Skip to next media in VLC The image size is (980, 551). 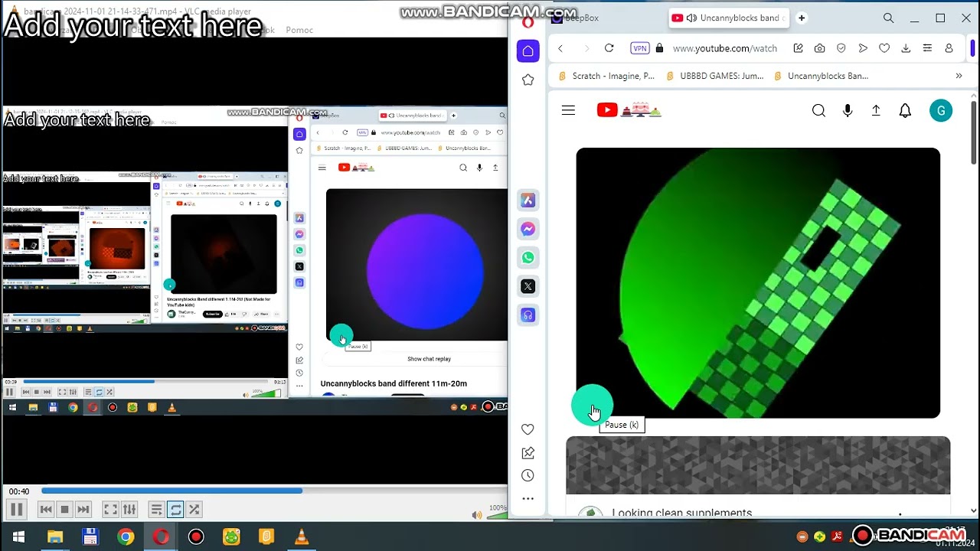83,510
